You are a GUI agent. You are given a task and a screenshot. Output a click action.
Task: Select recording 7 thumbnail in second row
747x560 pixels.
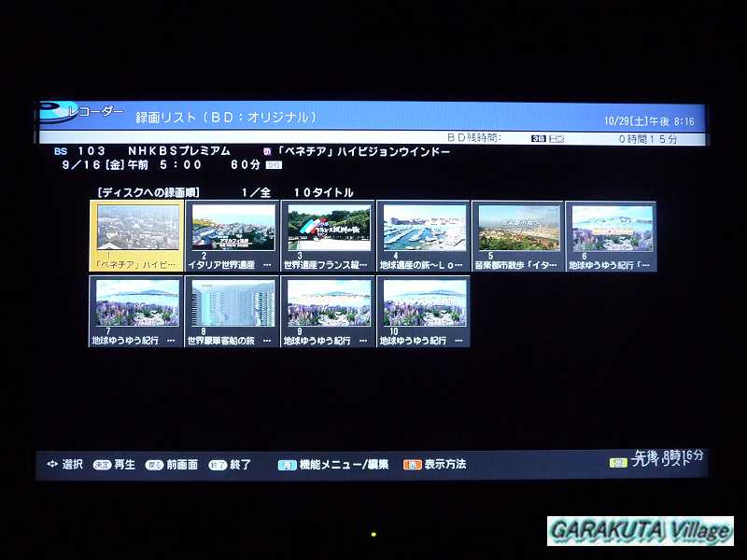pyautogui.click(x=136, y=304)
